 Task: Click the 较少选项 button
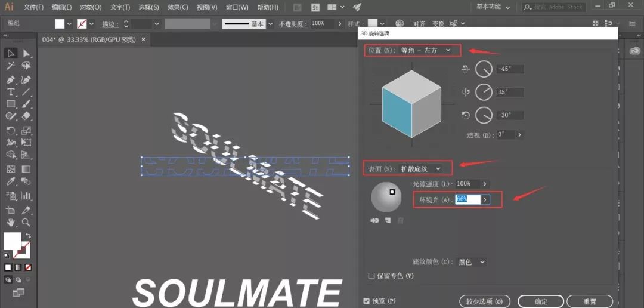click(484, 301)
